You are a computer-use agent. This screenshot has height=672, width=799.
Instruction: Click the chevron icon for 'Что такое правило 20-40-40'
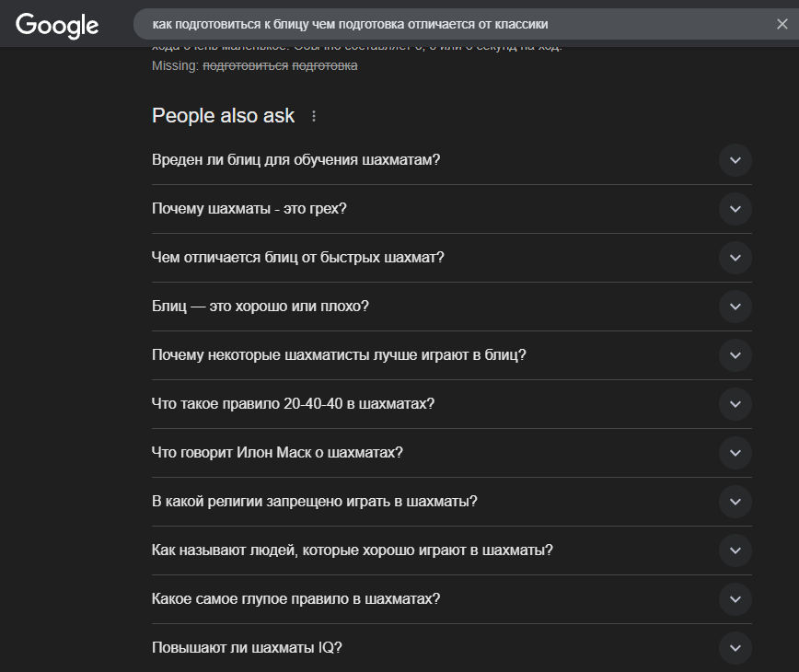pos(735,404)
